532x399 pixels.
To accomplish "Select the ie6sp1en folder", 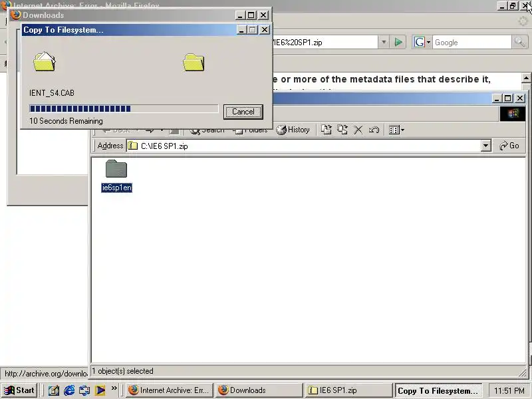I will 116,176.
